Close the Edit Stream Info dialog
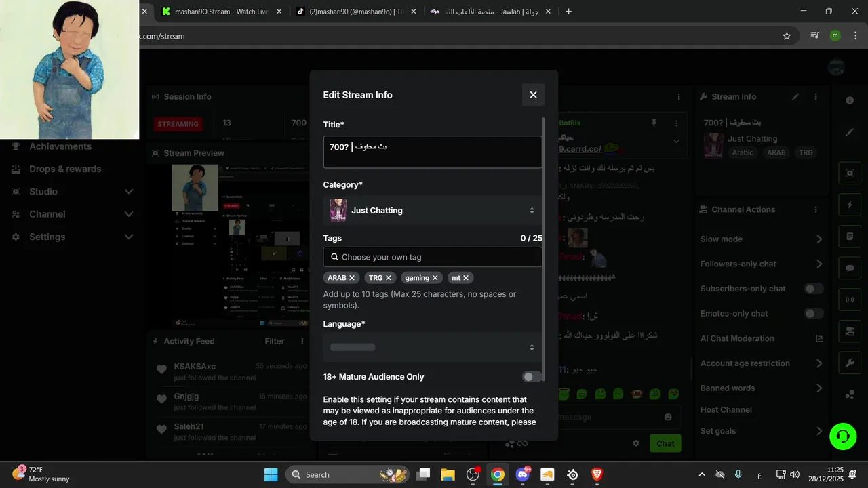The width and height of the screenshot is (868, 488). tap(533, 95)
